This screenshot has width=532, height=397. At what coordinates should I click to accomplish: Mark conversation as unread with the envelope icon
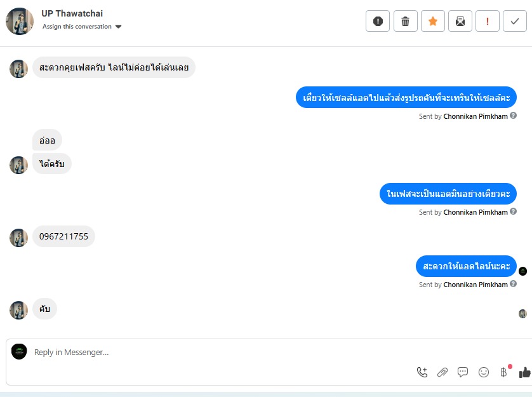click(460, 21)
